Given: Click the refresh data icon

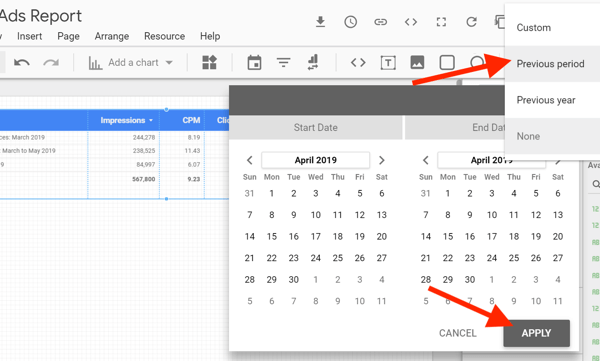Looking at the screenshot, I should 471,22.
